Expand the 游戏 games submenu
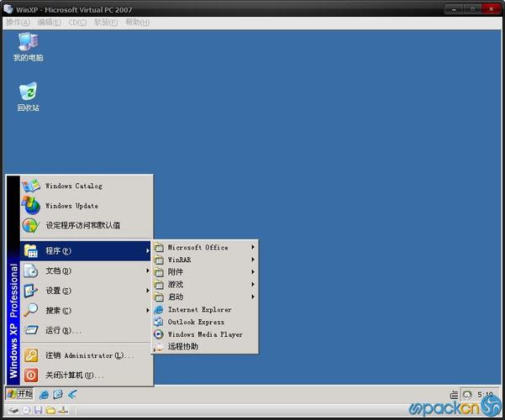The width and height of the screenshot is (505, 420). point(176,284)
